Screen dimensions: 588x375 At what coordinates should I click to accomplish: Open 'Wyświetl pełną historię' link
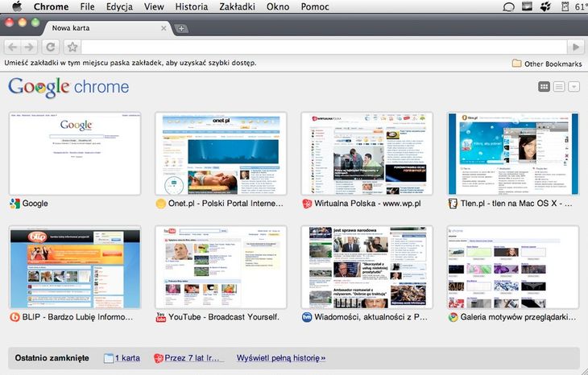281,358
